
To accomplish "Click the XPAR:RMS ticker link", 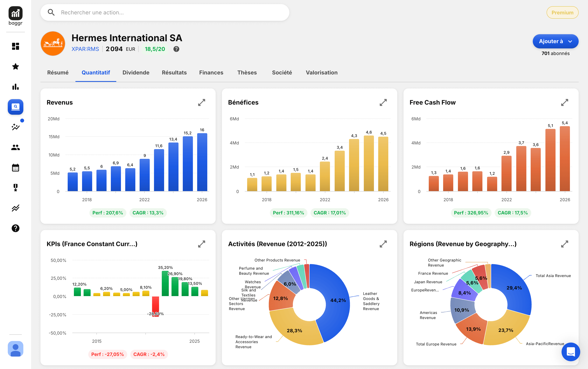I will 85,49.
